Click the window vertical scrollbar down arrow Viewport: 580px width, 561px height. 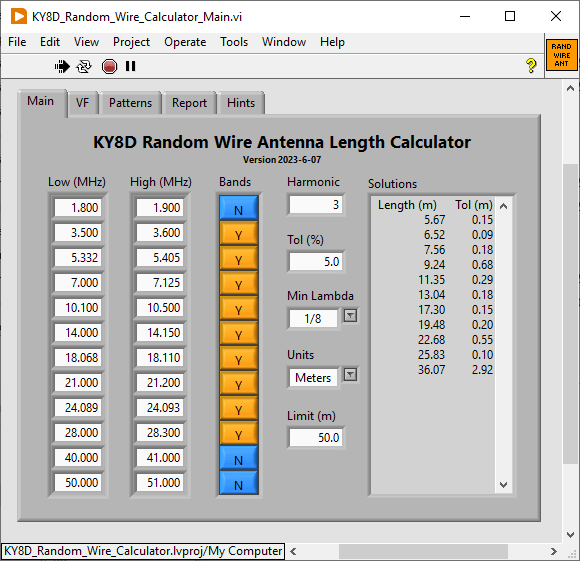(570, 535)
